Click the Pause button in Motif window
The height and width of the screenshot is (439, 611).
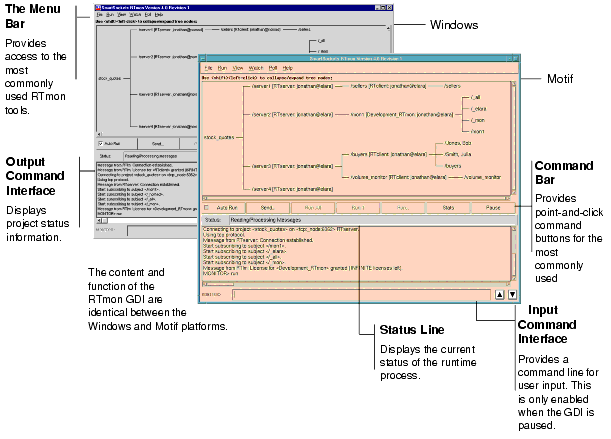tap(493, 208)
